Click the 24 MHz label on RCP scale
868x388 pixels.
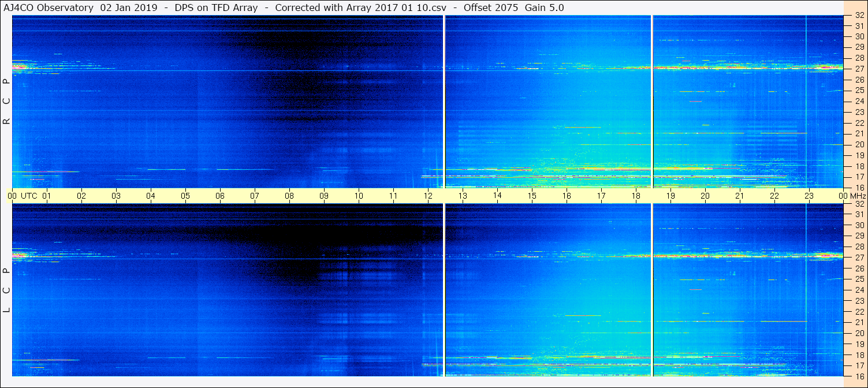(x=859, y=101)
